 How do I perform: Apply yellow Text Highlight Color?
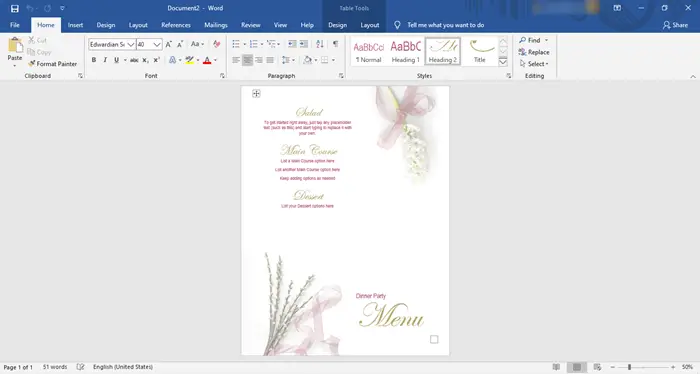click(190, 60)
